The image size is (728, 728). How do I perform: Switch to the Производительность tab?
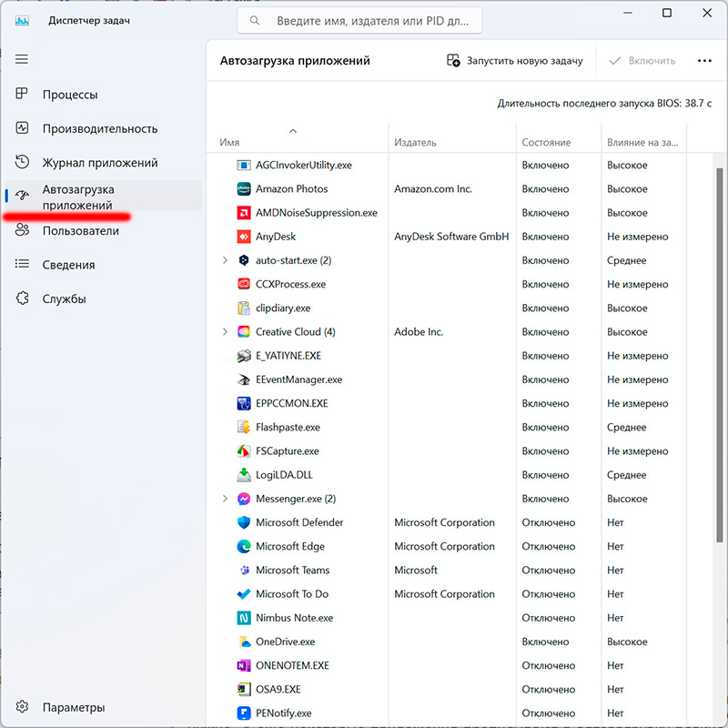[x=99, y=129]
